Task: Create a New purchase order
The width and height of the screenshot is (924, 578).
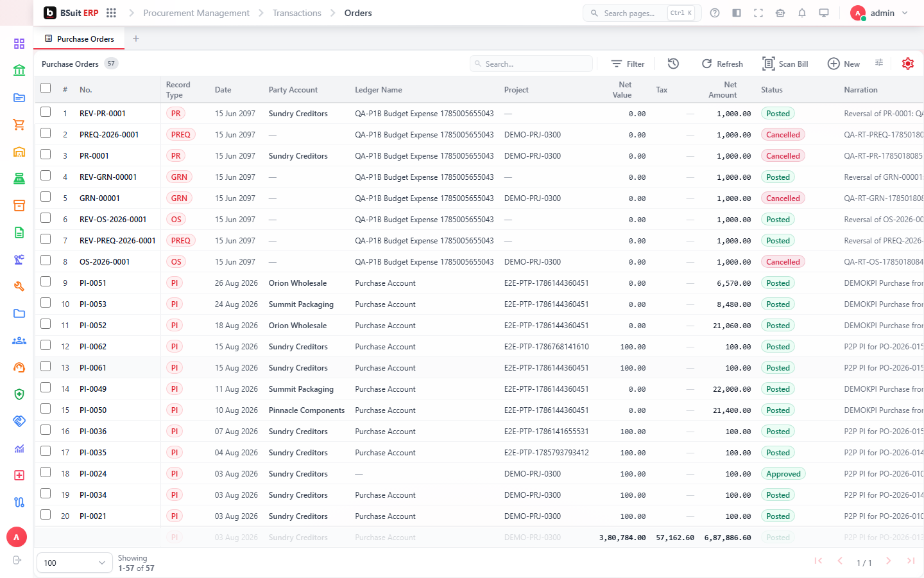Action: pyautogui.click(x=844, y=64)
